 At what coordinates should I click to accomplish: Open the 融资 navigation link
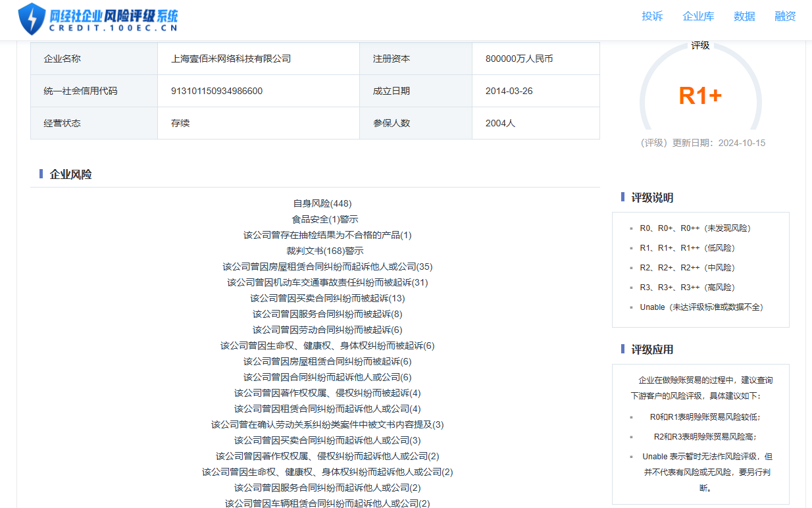coord(785,16)
